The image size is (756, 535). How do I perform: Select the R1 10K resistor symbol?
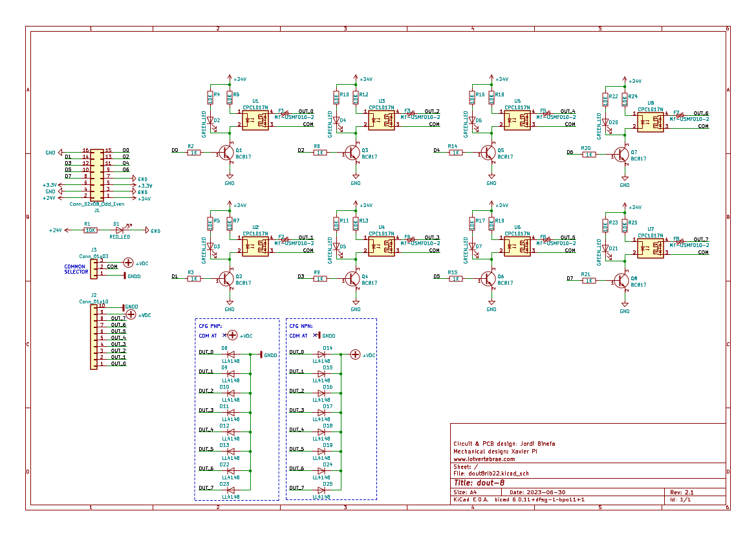coord(90,230)
